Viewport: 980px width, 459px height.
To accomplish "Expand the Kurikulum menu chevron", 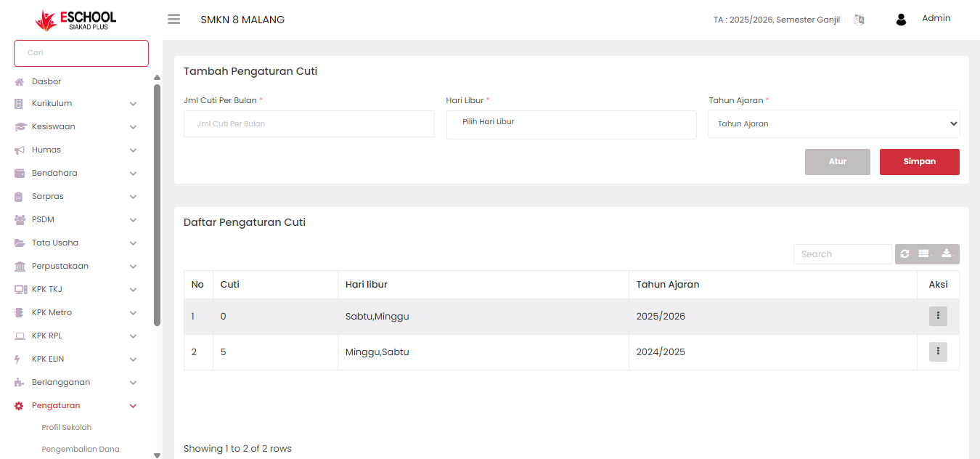I will pyautogui.click(x=133, y=104).
